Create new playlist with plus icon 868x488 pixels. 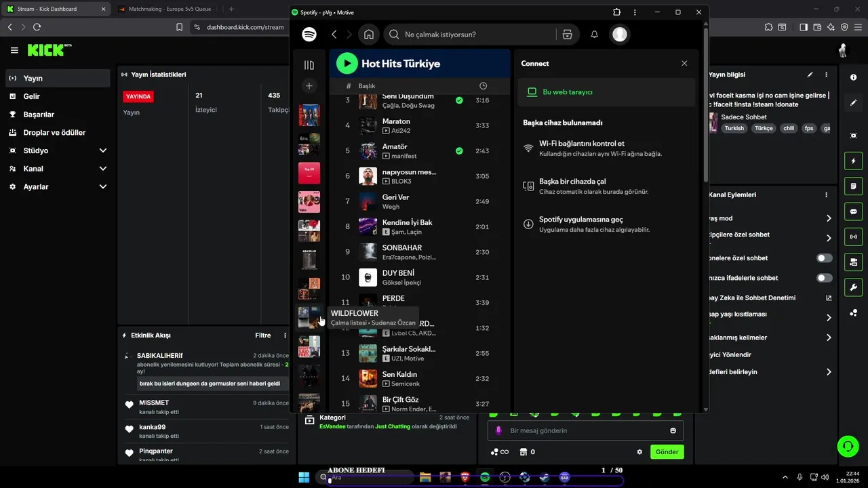(x=309, y=86)
